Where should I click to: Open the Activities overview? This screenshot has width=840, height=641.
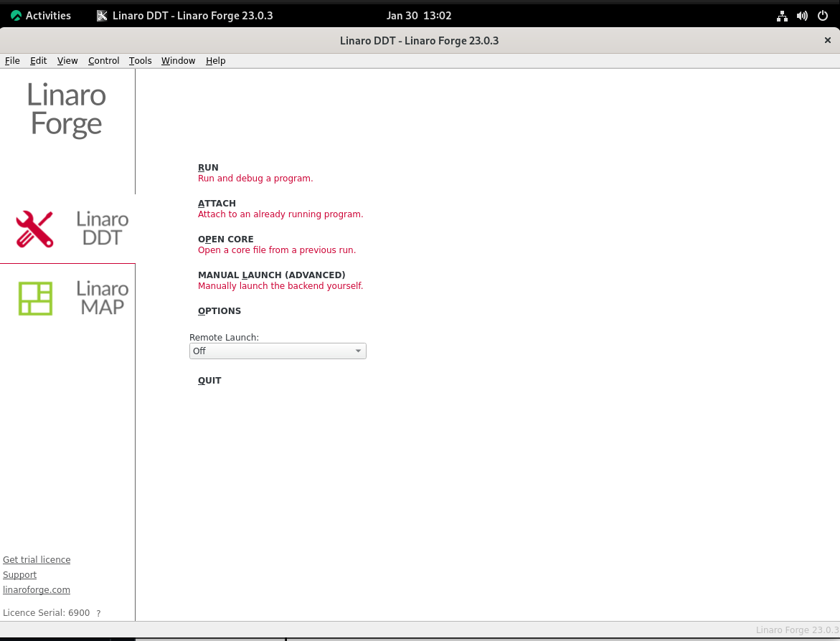tap(41, 16)
